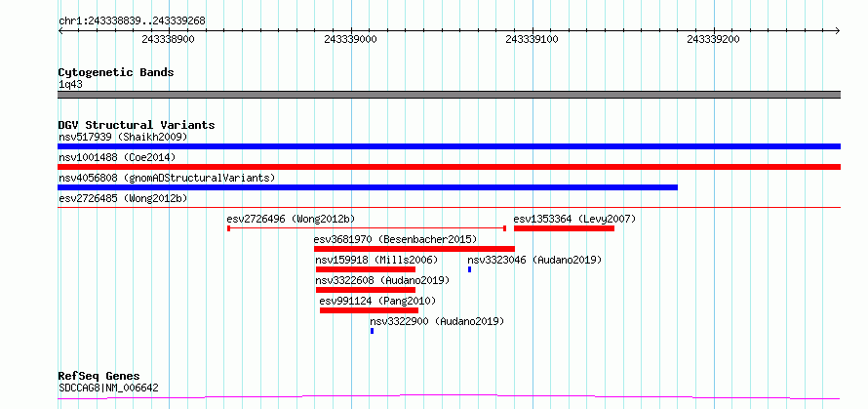
Task: Open the nsv159918 (Mills2006) label
Action: point(376,260)
